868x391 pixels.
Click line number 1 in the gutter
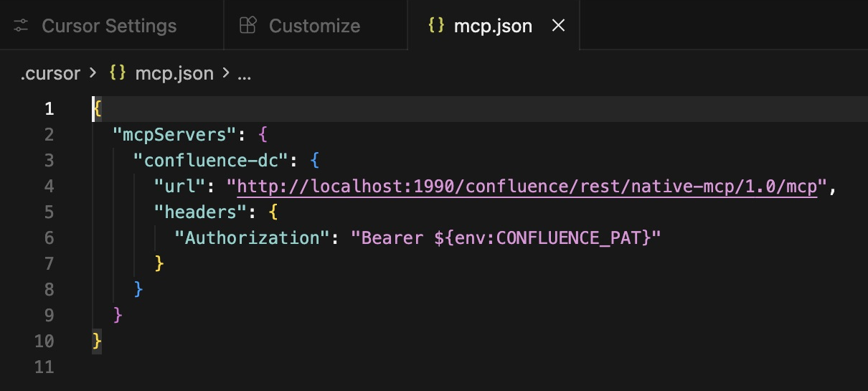[49, 108]
